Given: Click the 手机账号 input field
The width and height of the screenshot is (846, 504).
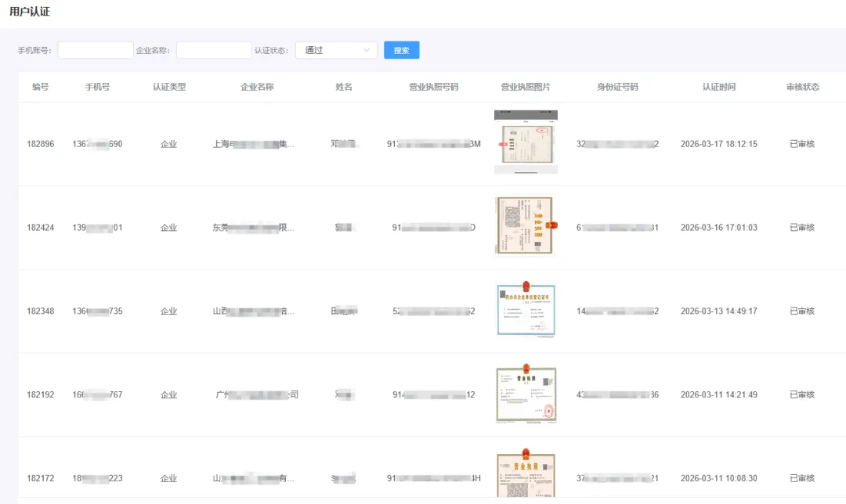Looking at the screenshot, I should (96, 50).
